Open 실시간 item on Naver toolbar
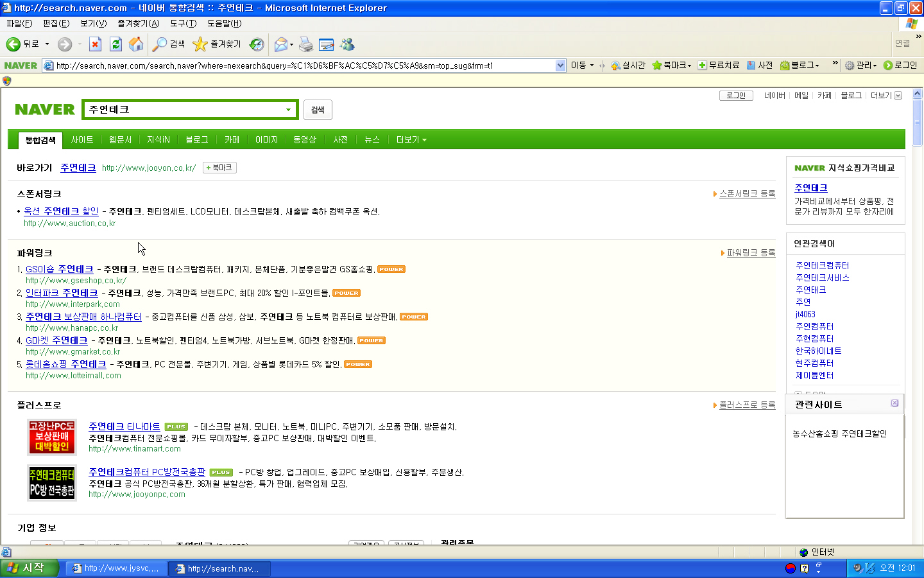Viewport: 924px width, 578px height. pos(628,66)
